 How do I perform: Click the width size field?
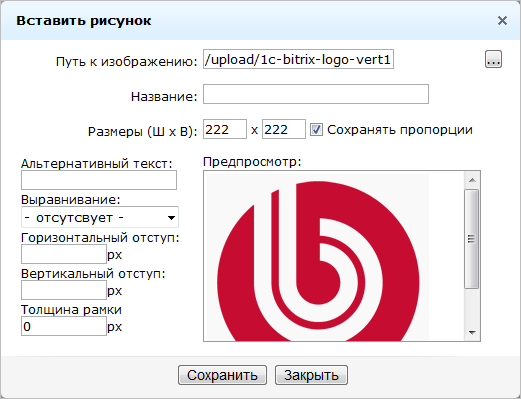225,129
